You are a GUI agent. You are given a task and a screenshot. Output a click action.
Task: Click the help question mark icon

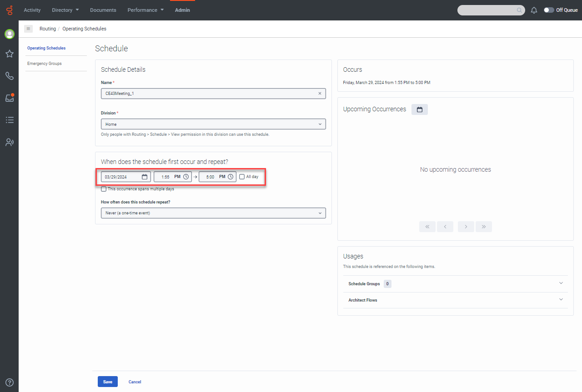pyautogui.click(x=9, y=382)
